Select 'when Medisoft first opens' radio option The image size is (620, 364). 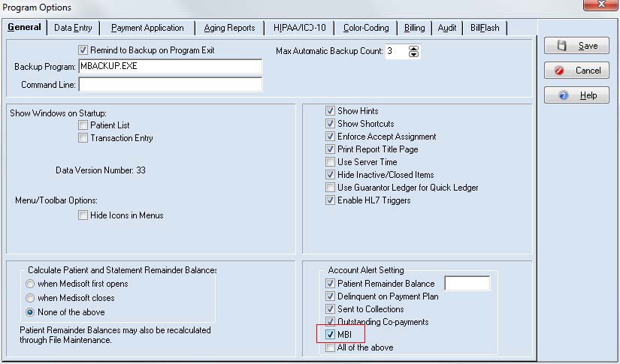tap(30, 284)
